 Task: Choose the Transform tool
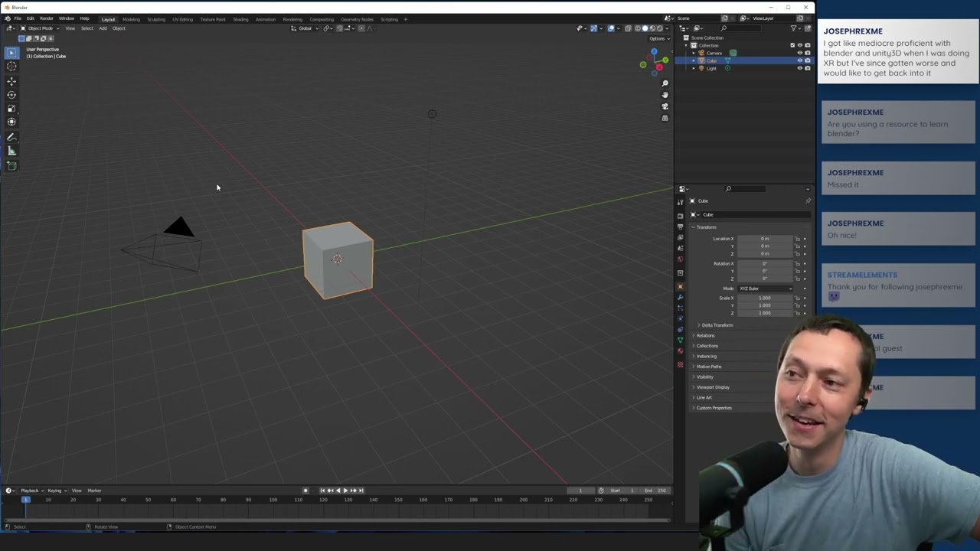(11, 122)
